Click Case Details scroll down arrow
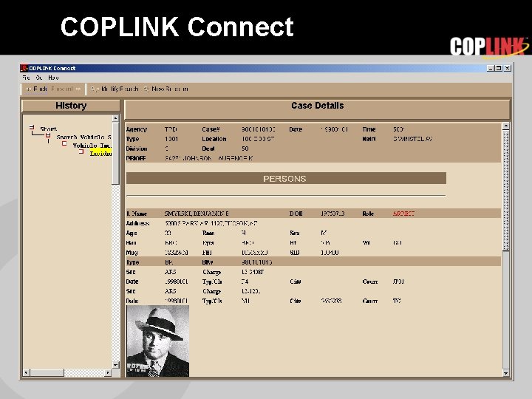This screenshot has height=399, width=532. click(x=505, y=373)
